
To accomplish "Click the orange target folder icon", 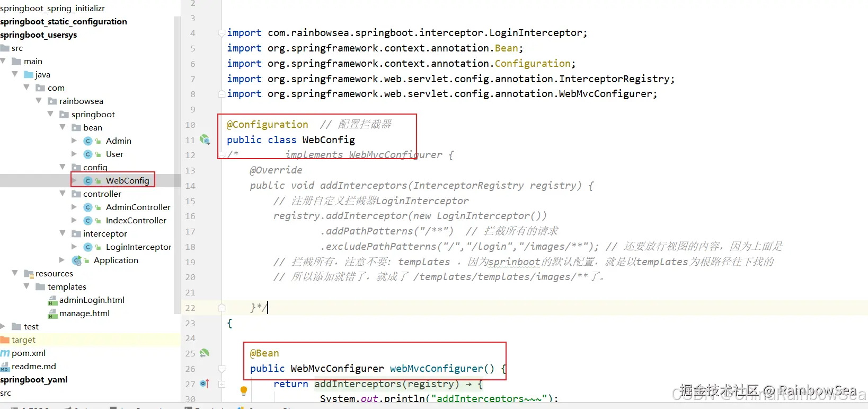I will click(5, 340).
